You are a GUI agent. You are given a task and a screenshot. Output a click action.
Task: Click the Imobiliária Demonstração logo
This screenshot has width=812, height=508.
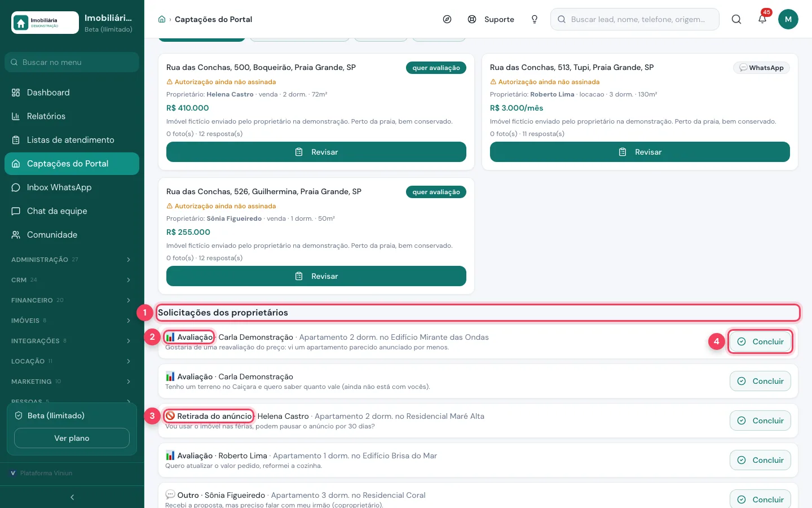(x=45, y=23)
